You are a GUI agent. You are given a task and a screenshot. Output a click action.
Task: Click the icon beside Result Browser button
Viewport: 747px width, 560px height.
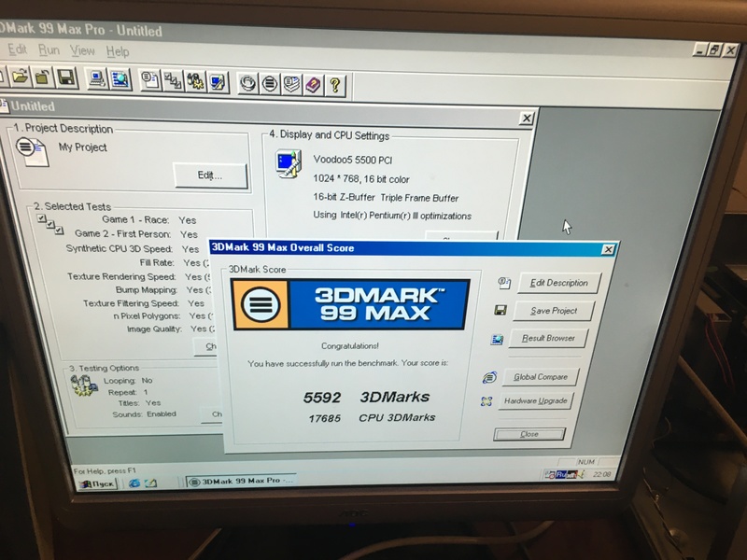pos(497,339)
